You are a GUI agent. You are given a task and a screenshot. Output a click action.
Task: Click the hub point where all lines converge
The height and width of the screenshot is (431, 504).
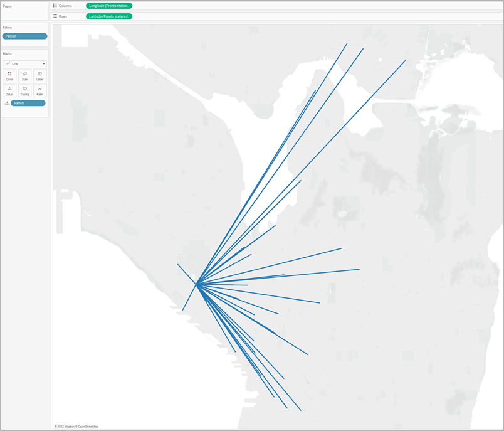pos(197,284)
